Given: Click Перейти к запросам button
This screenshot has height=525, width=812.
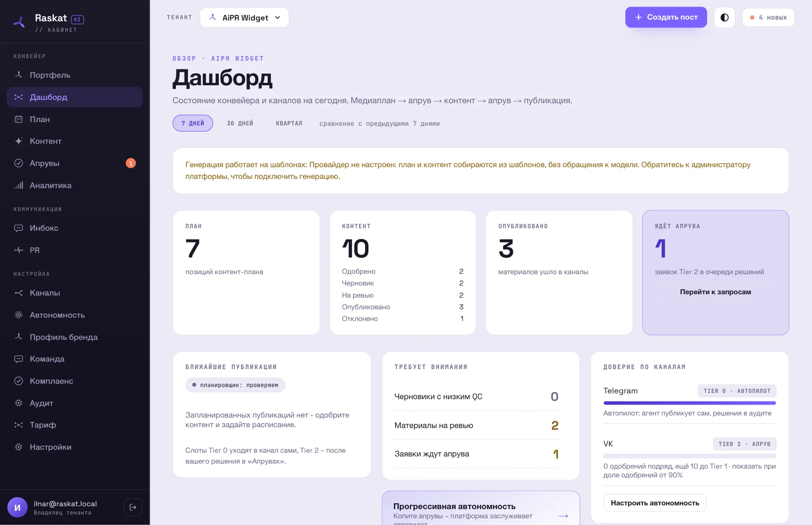Looking at the screenshot, I should point(715,292).
